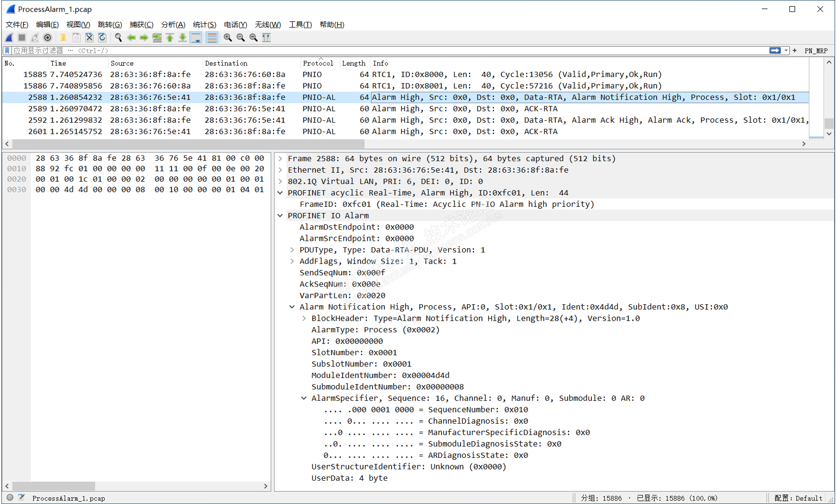Collapse the Alarm Notification High node
The image size is (836, 504).
(292, 307)
